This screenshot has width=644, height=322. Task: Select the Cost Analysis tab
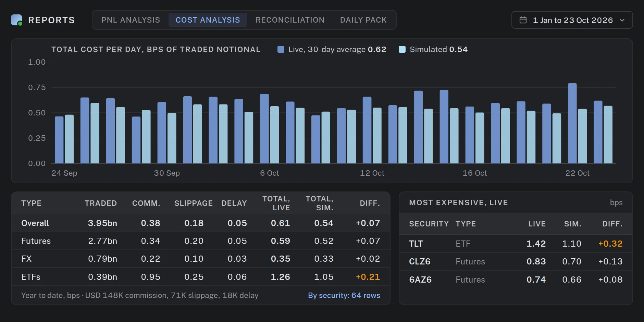[208, 20]
